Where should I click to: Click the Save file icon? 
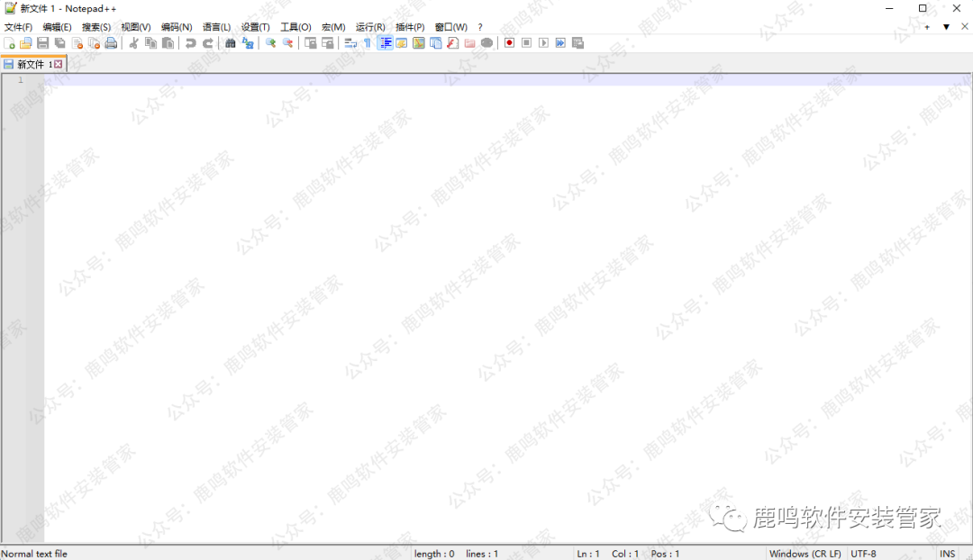point(42,43)
